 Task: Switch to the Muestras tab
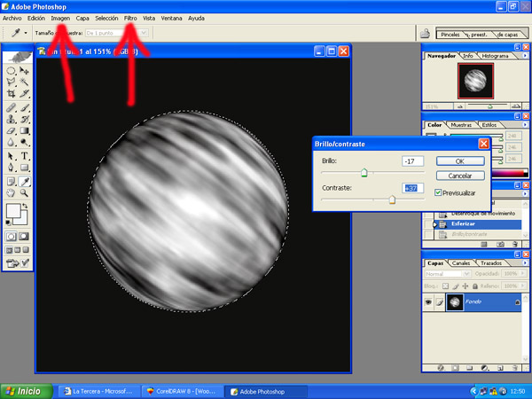click(x=461, y=125)
